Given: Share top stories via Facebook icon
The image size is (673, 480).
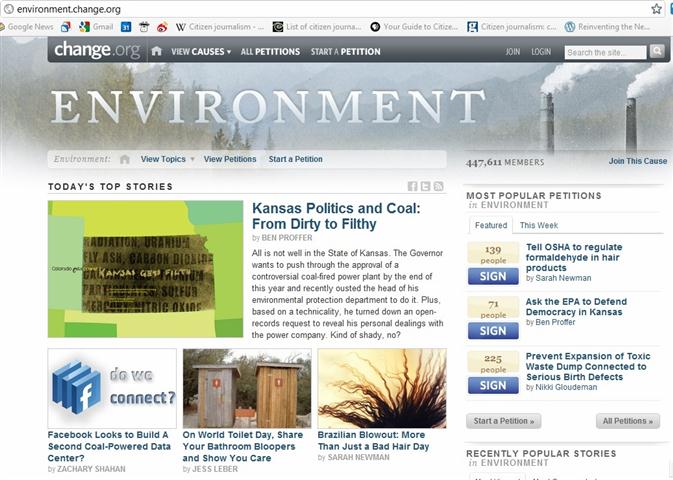Looking at the screenshot, I should [412, 186].
